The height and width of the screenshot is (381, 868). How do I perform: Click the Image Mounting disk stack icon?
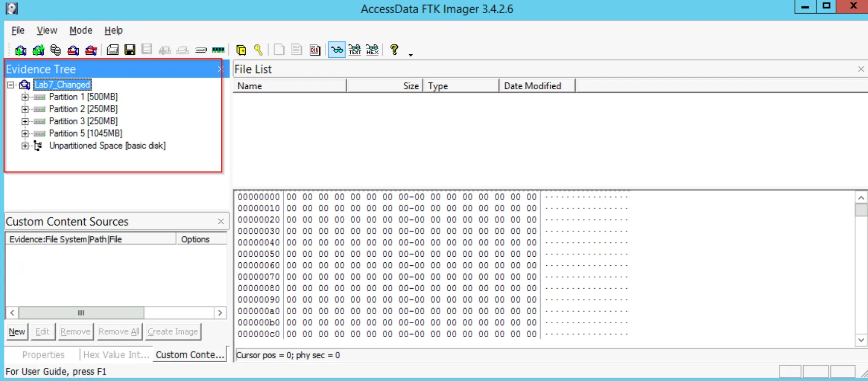[55, 50]
